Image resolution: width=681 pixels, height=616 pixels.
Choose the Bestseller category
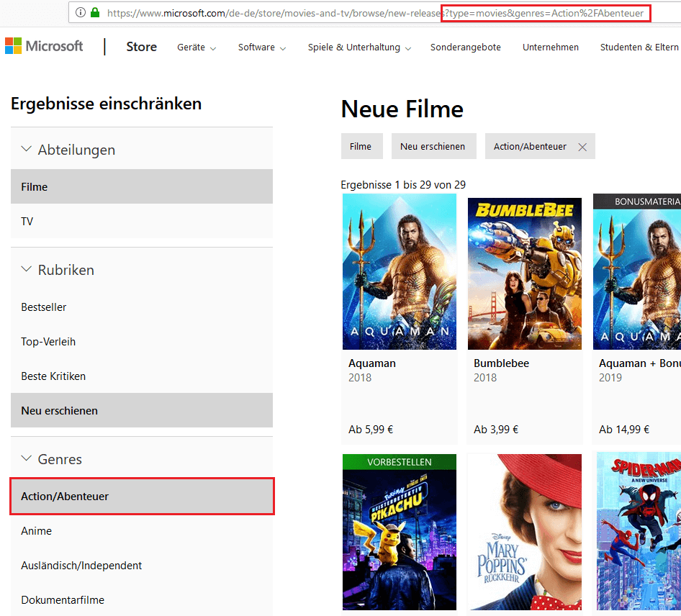(142, 307)
